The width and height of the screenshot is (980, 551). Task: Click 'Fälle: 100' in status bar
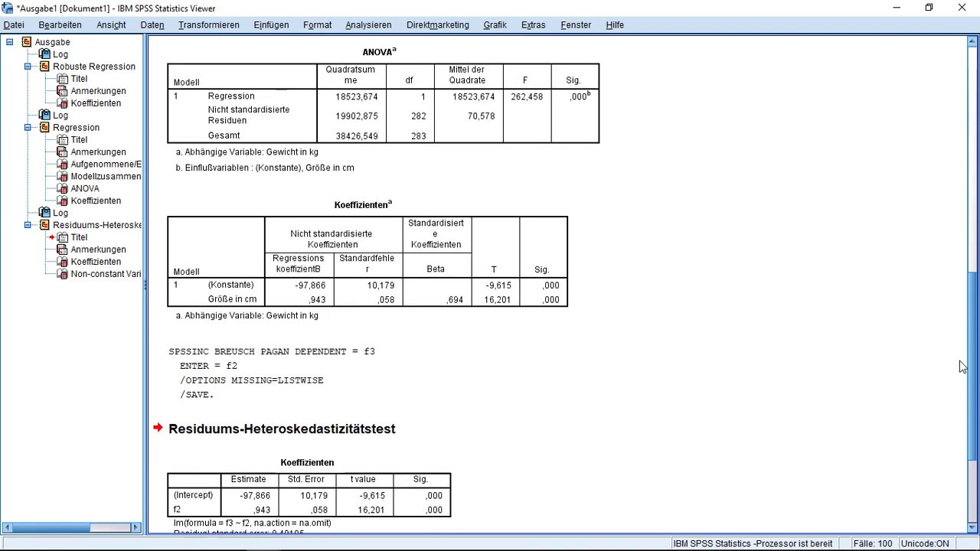(x=873, y=543)
